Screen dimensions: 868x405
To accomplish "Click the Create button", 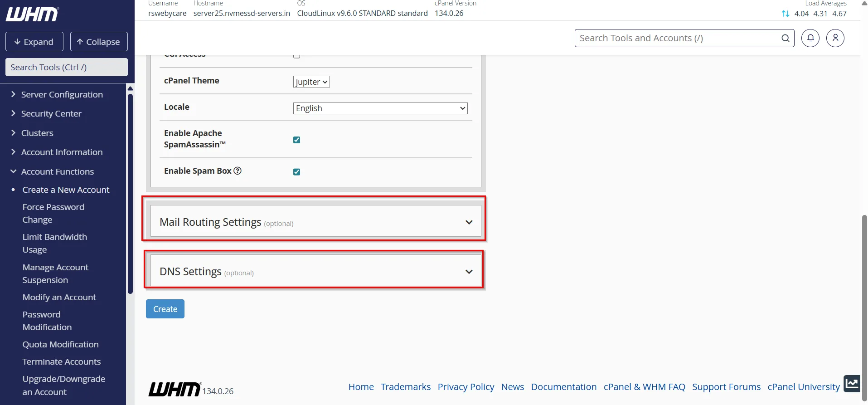I will (x=165, y=309).
